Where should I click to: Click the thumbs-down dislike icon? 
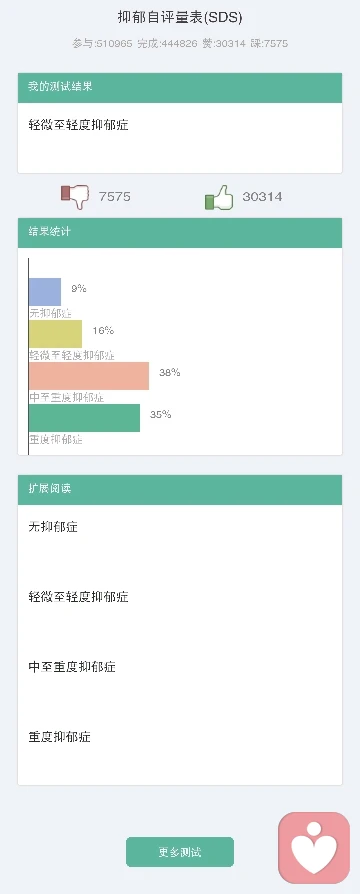pyautogui.click(x=75, y=197)
